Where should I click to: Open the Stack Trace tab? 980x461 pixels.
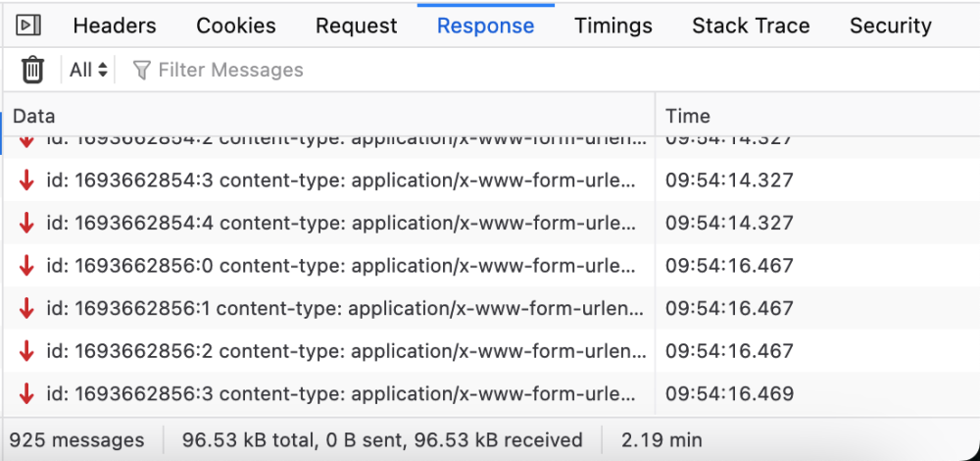tap(751, 26)
